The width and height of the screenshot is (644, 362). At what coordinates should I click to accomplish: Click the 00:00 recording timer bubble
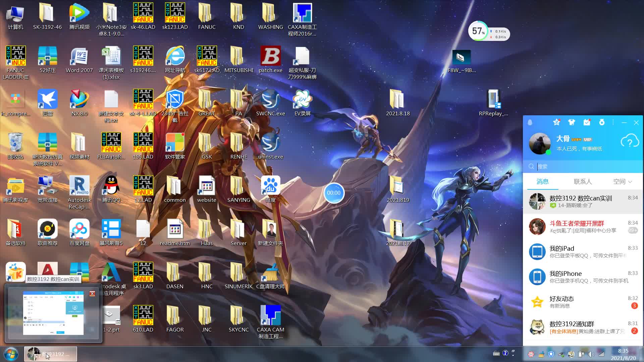[x=334, y=193]
